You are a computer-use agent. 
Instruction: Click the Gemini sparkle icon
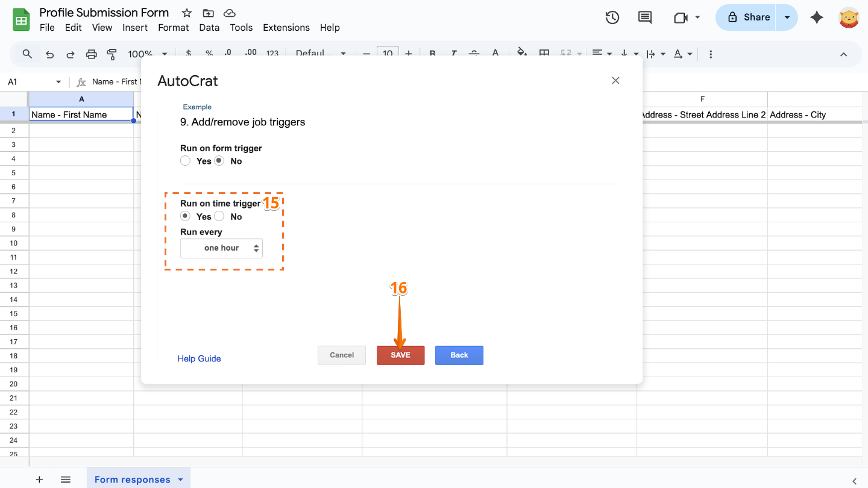[817, 17]
